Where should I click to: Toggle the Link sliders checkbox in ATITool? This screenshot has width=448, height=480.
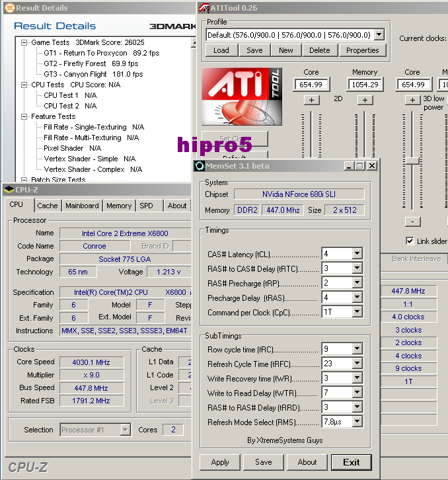click(x=410, y=241)
